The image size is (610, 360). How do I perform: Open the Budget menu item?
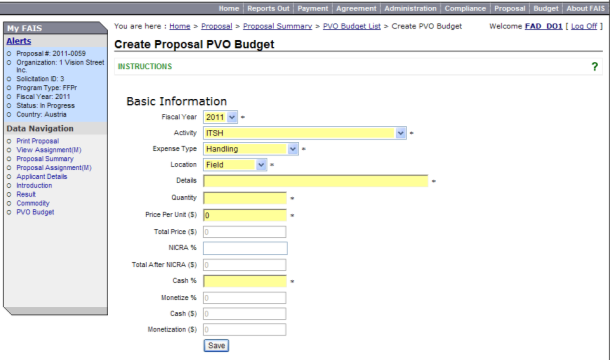click(545, 9)
